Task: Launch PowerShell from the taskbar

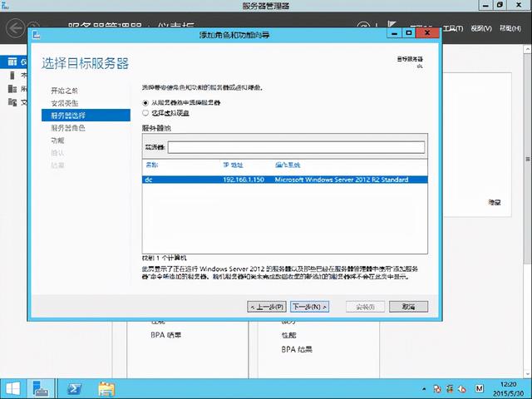Action: click(x=74, y=389)
